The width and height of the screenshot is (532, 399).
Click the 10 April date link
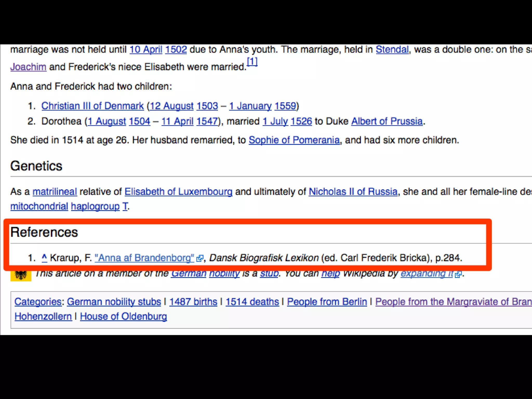146,49
